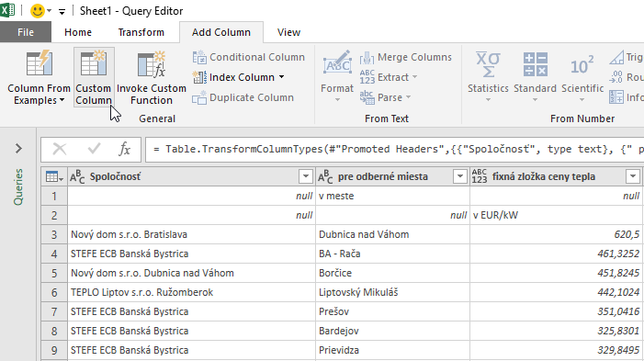Click cell 'Borčice'

tap(392, 273)
